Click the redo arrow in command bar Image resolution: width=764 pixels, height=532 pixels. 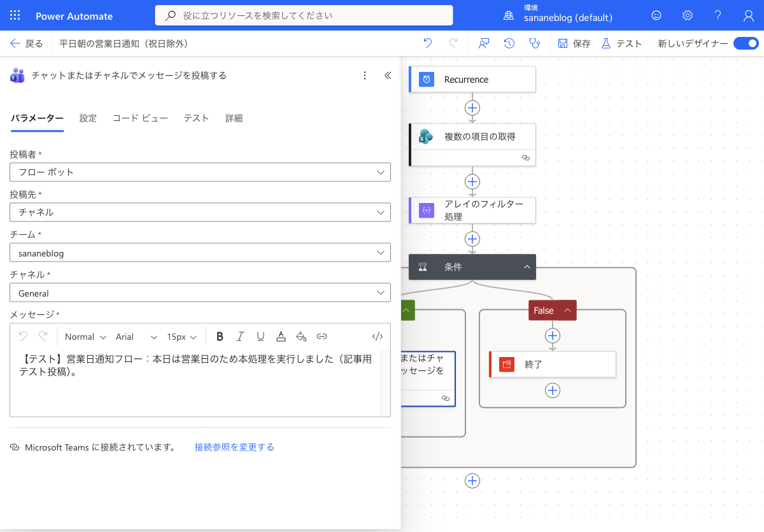453,43
